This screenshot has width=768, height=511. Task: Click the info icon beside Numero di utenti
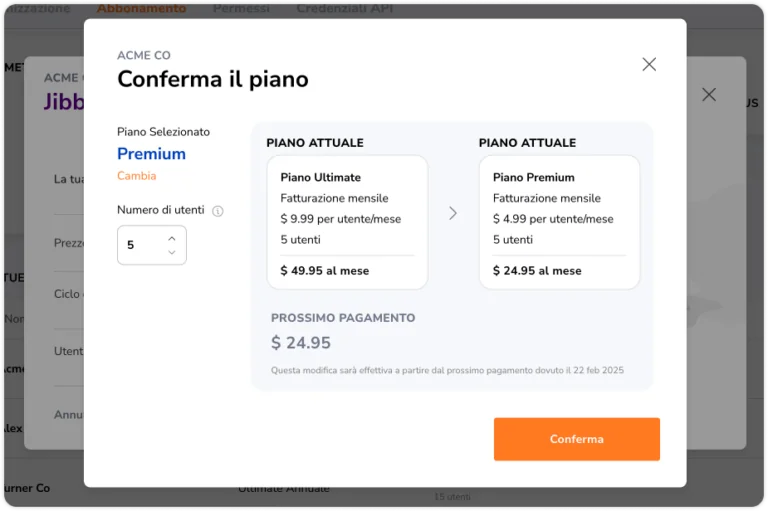tap(217, 211)
